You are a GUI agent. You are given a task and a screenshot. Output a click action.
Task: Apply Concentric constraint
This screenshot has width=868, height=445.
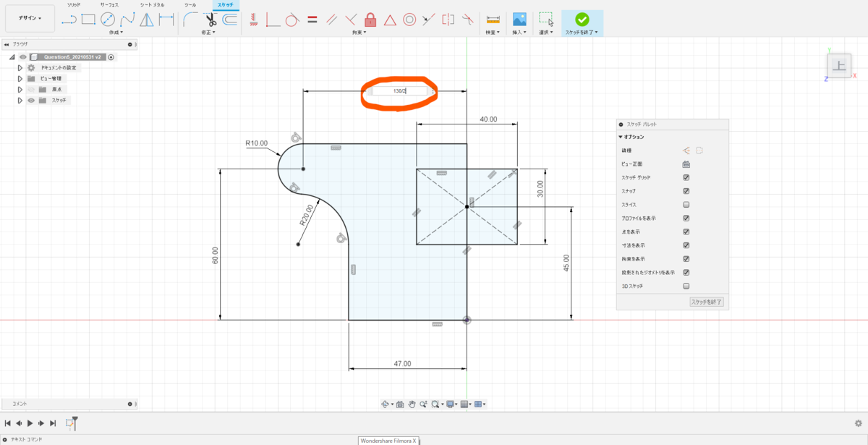pos(409,19)
